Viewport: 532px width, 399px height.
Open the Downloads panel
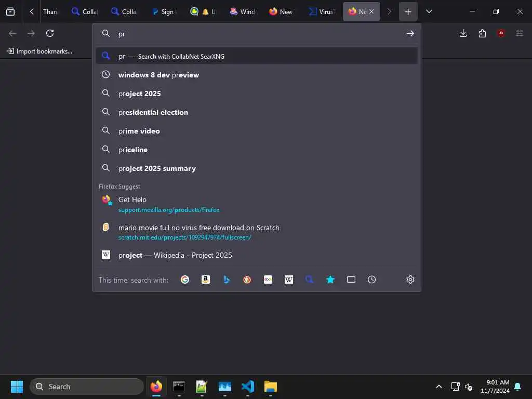(x=463, y=33)
